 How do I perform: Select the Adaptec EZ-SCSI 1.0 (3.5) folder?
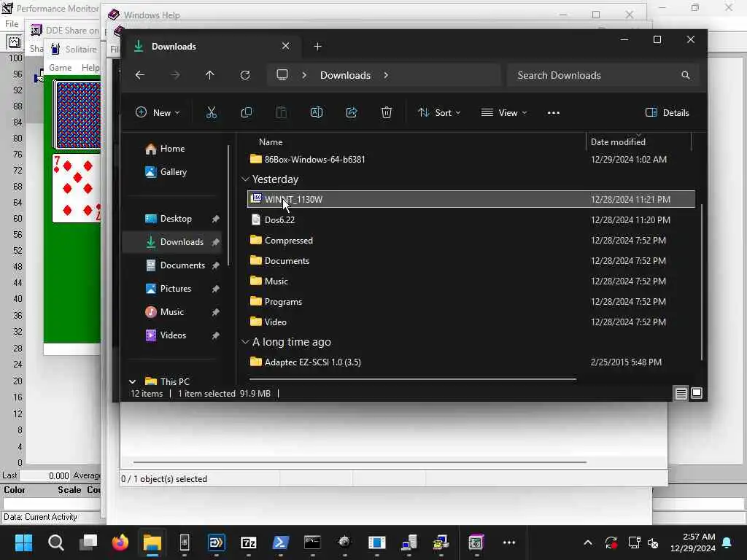coord(471,362)
